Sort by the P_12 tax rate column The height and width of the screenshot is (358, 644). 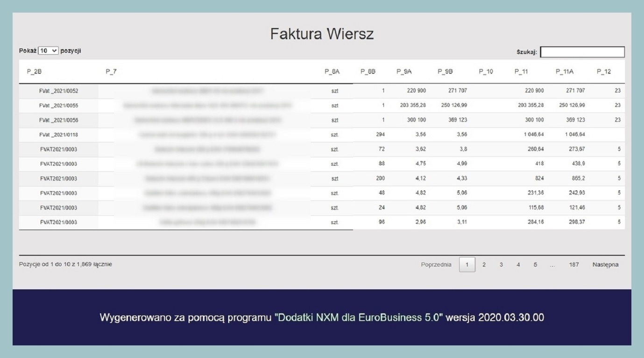point(604,71)
